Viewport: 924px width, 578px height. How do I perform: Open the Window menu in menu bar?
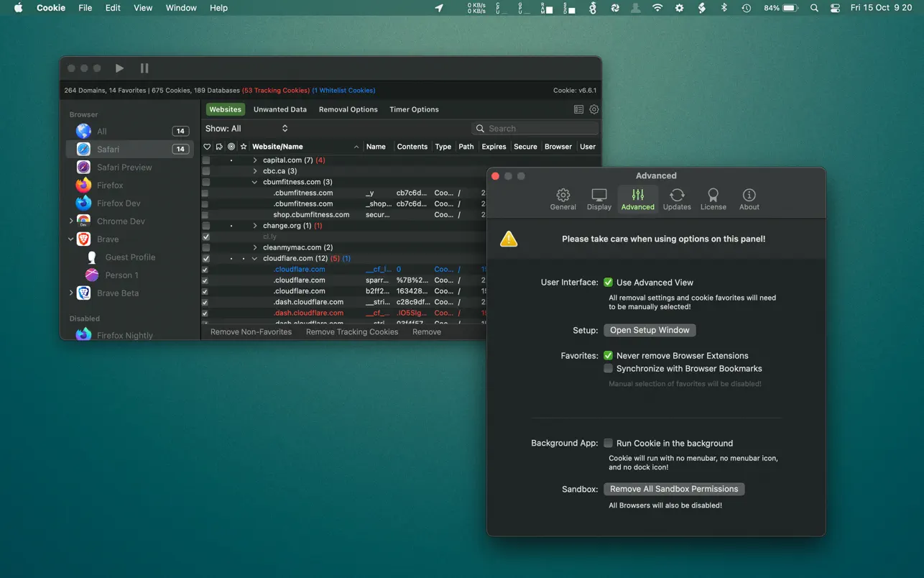[x=181, y=8]
